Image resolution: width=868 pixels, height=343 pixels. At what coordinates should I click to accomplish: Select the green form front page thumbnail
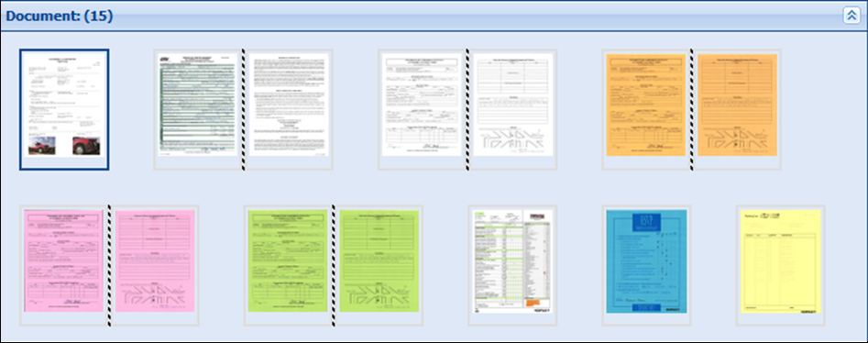tap(288, 260)
